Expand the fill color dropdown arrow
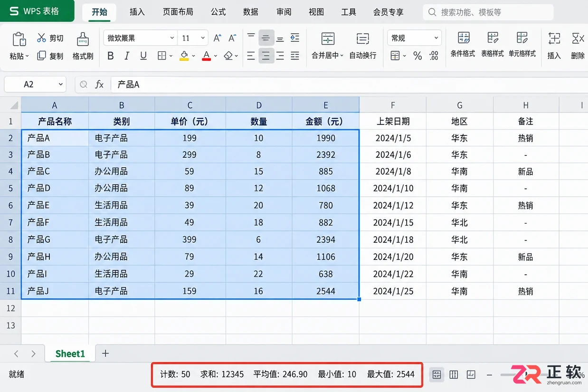The width and height of the screenshot is (588, 392). (x=193, y=56)
